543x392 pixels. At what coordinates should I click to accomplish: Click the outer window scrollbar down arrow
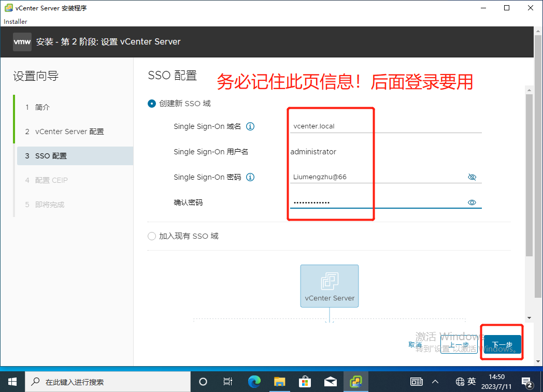click(x=538, y=361)
